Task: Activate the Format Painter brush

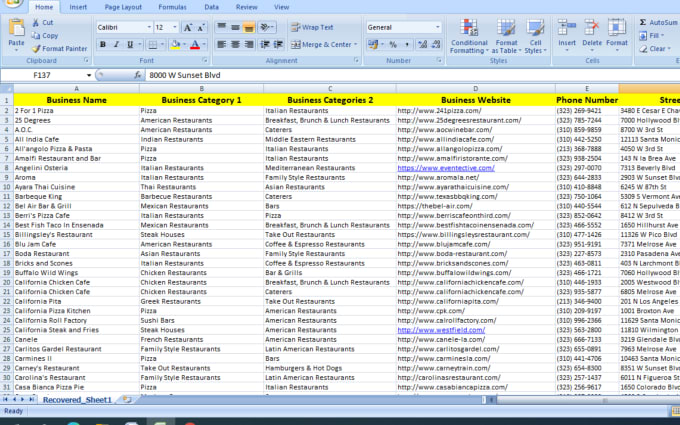Action: click(59, 49)
